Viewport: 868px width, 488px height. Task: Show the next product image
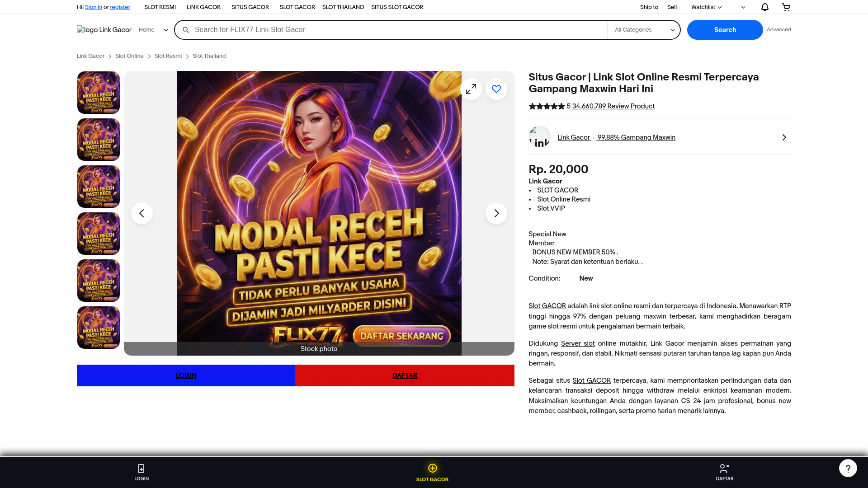[496, 213]
